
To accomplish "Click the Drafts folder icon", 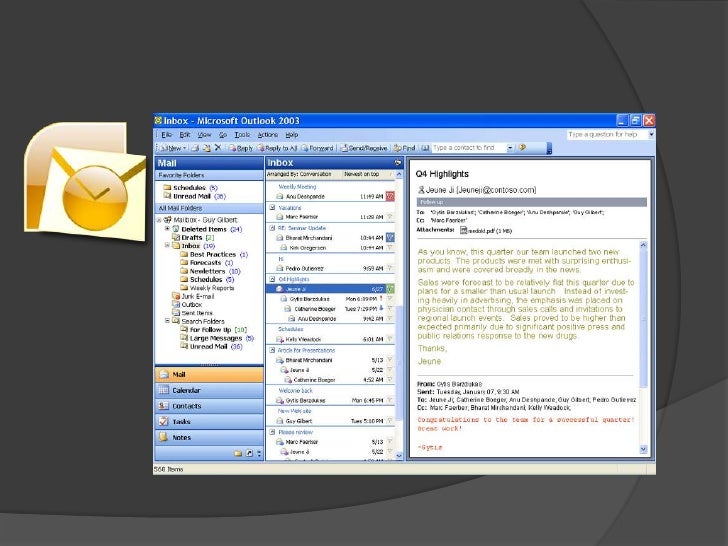I will [x=176, y=237].
